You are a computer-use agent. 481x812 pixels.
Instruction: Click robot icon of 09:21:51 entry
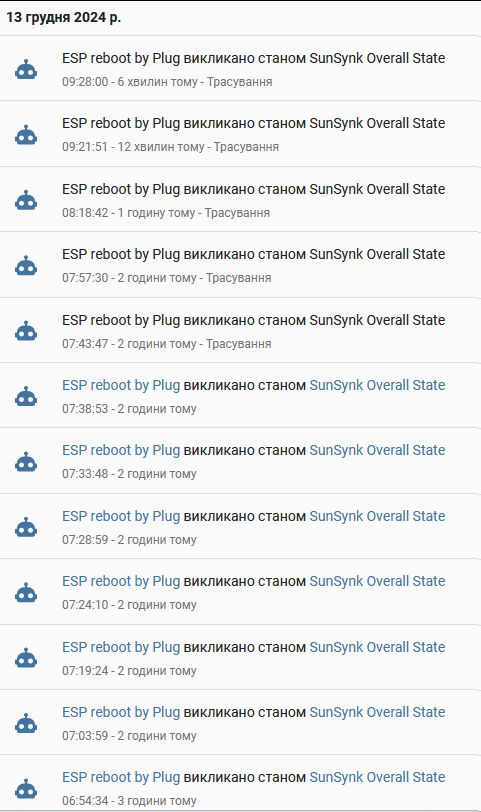click(26, 135)
